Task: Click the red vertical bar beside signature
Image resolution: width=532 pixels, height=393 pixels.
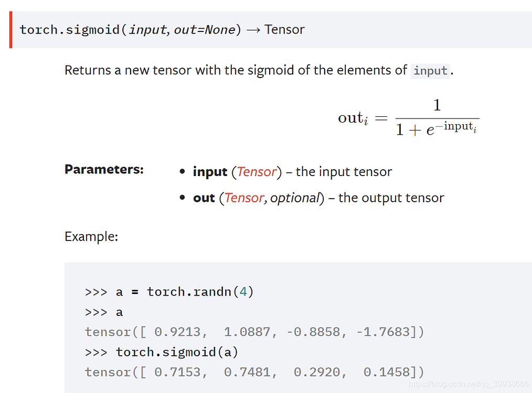Action: pyautogui.click(x=11, y=30)
